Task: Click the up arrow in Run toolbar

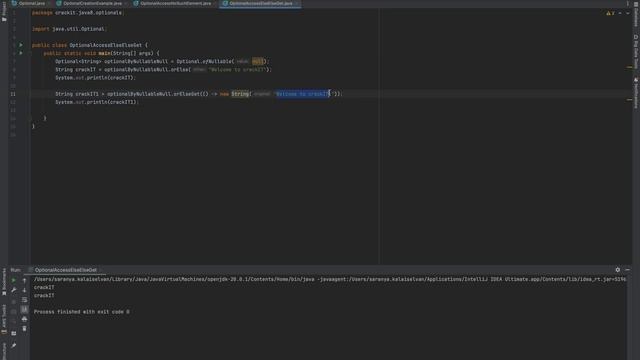Action: [x=24, y=280]
